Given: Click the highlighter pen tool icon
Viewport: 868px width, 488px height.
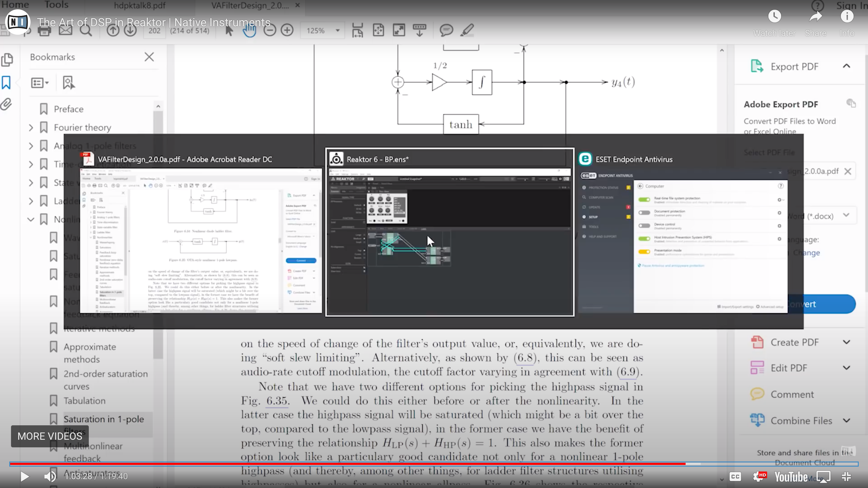Looking at the screenshot, I should point(467,30).
